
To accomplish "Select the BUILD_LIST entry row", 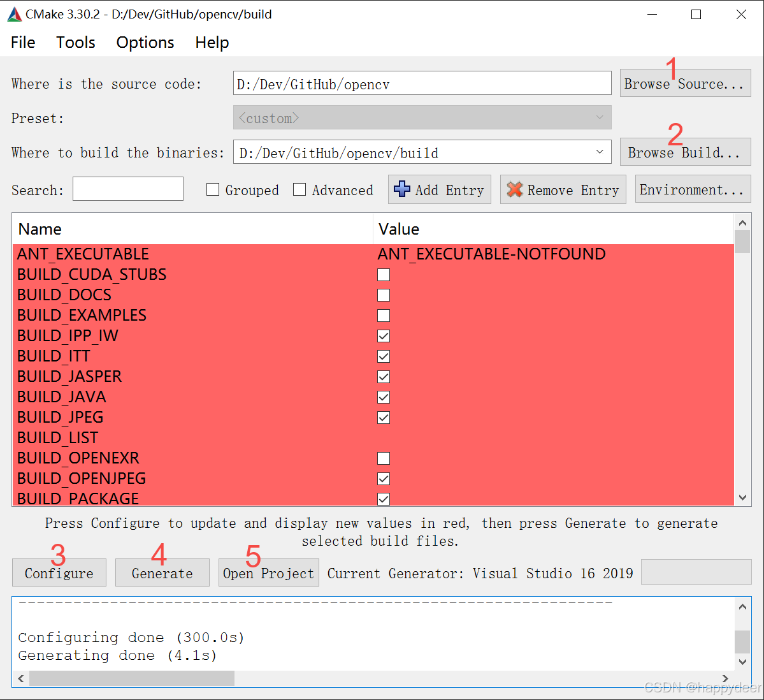I will click(x=373, y=438).
